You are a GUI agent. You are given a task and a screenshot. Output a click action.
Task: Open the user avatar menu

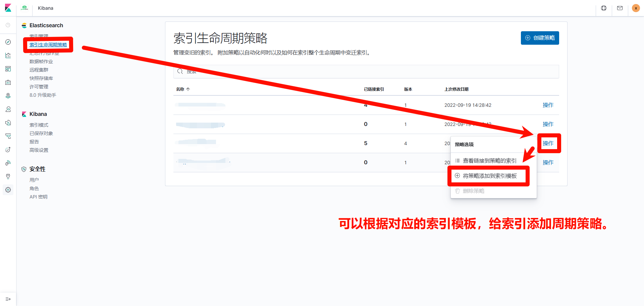[636, 8]
